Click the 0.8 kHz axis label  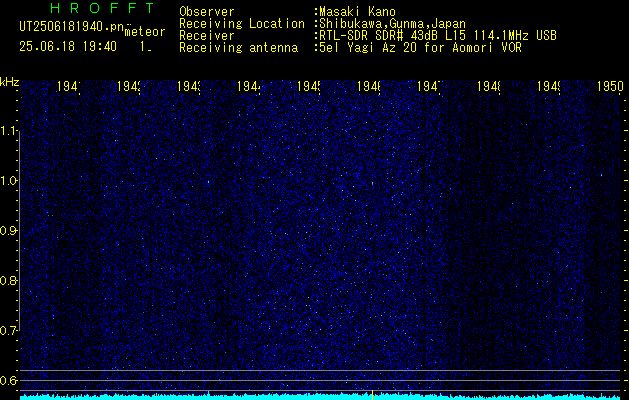9,280
